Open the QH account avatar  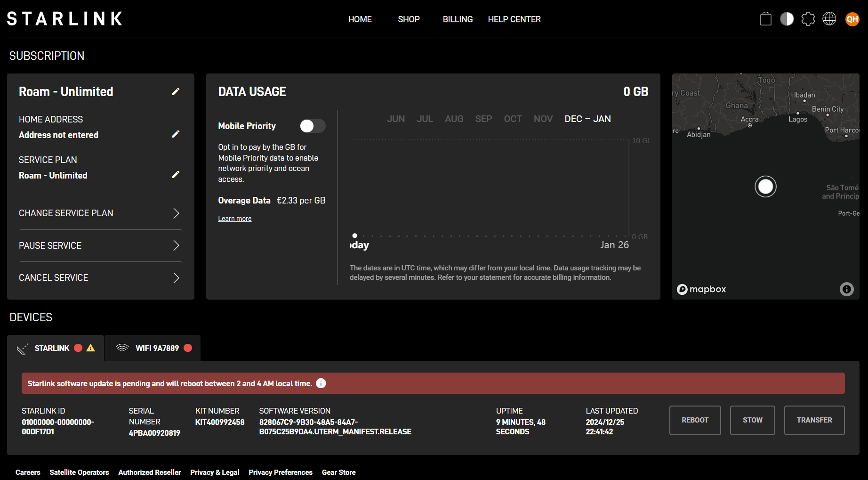[852, 19]
